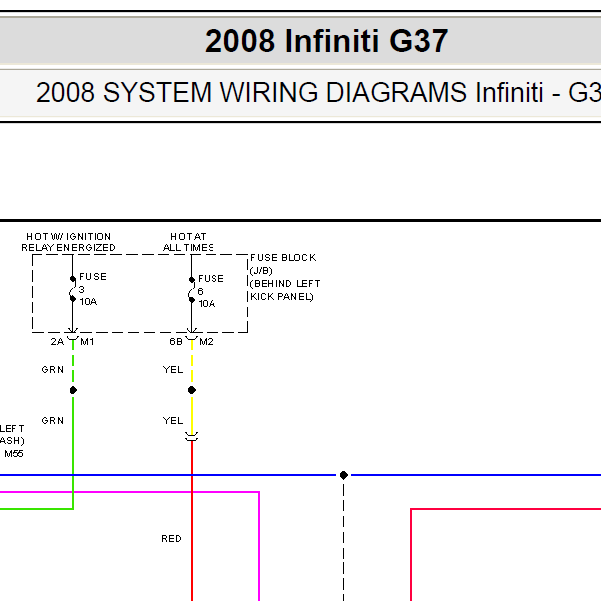
Task: Click the yellow-to-red wire connector symbol
Action: (192, 437)
